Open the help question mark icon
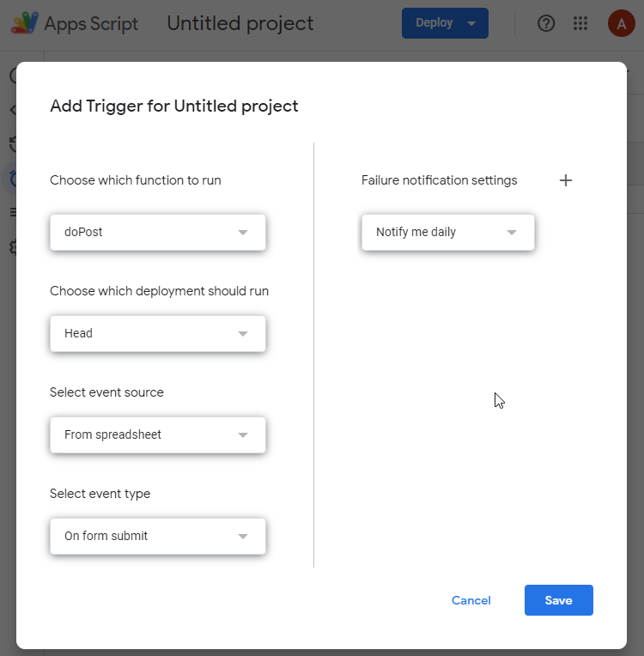Screen dimensions: 644x656 pyautogui.click(x=546, y=23)
